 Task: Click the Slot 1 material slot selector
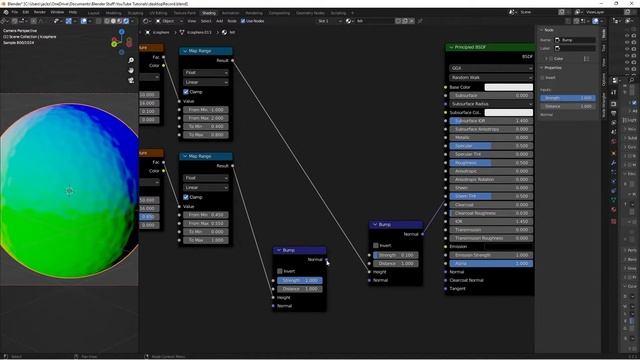click(329, 21)
